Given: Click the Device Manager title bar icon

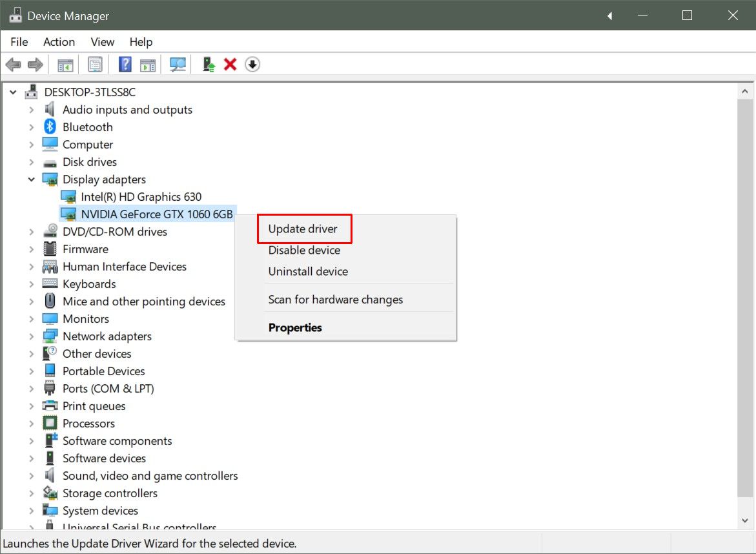Looking at the screenshot, I should pyautogui.click(x=15, y=15).
